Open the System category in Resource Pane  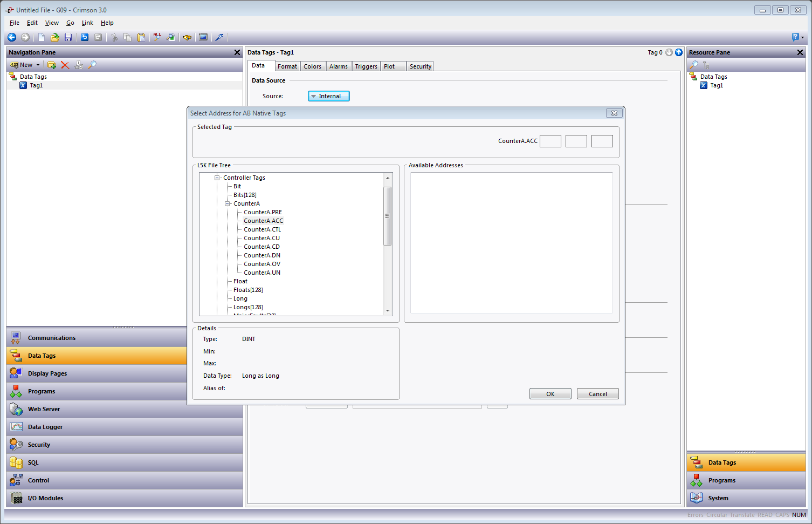click(x=746, y=498)
